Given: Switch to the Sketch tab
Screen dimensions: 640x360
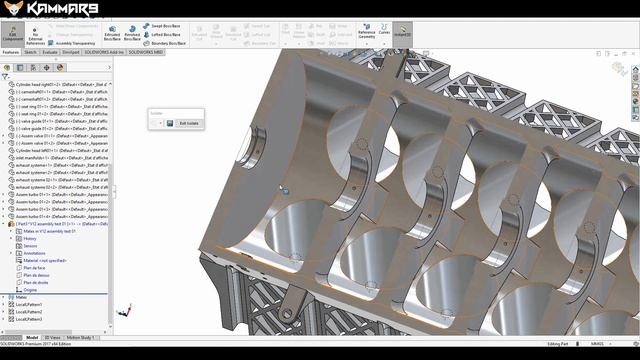Looking at the screenshot, I should 31,52.
